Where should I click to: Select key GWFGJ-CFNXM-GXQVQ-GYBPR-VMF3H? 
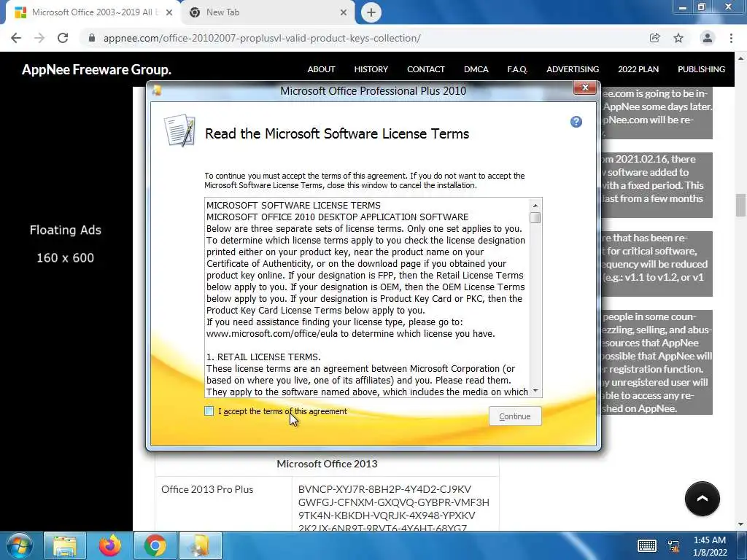pos(393,502)
